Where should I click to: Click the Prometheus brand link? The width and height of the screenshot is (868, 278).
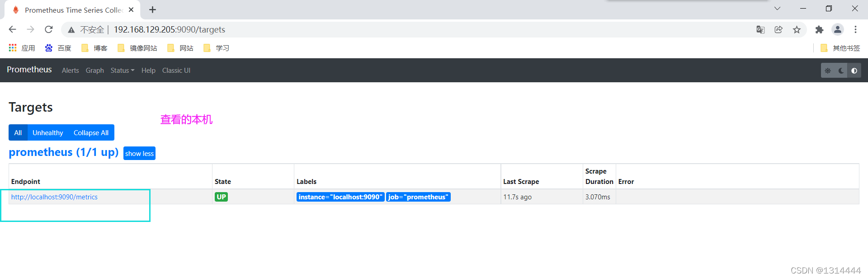click(x=29, y=70)
